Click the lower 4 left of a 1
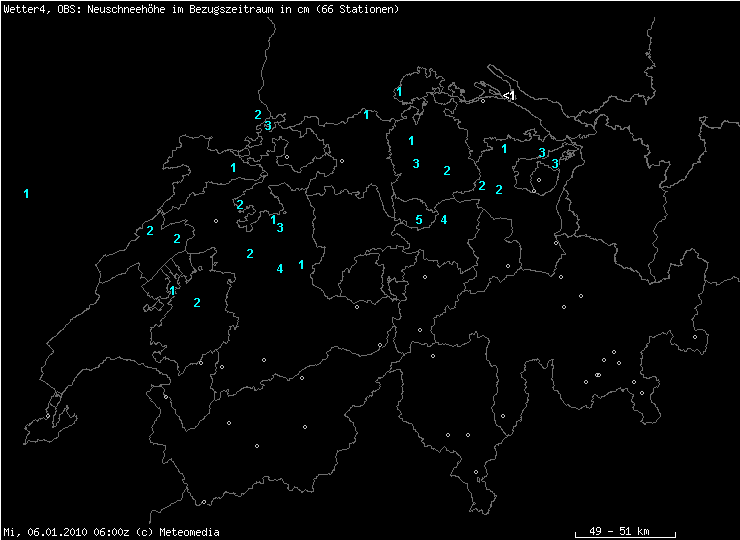740x540 pixels. click(280, 268)
